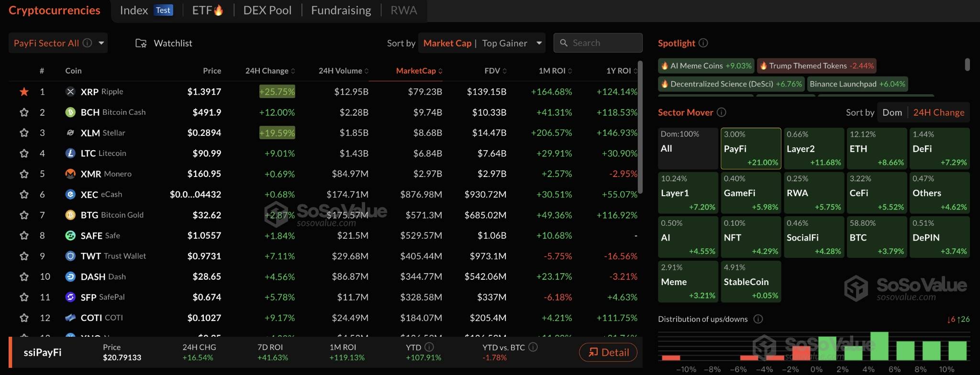Select the Meme sector tile
Image resolution: width=980 pixels, height=375 pixels.
pos(688,282)
